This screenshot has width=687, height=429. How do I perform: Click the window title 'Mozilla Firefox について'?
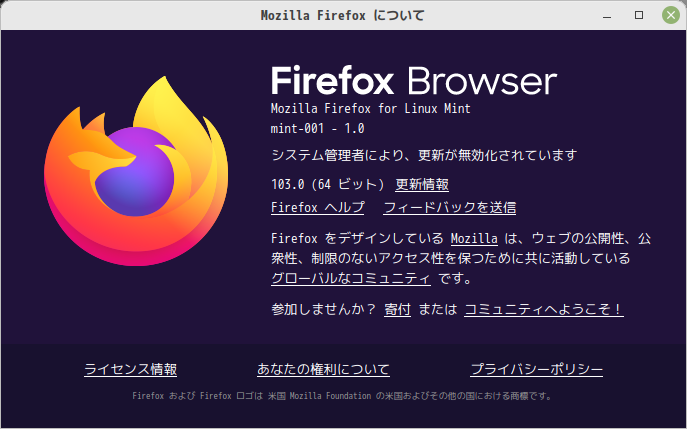click(x=343, y=16)
